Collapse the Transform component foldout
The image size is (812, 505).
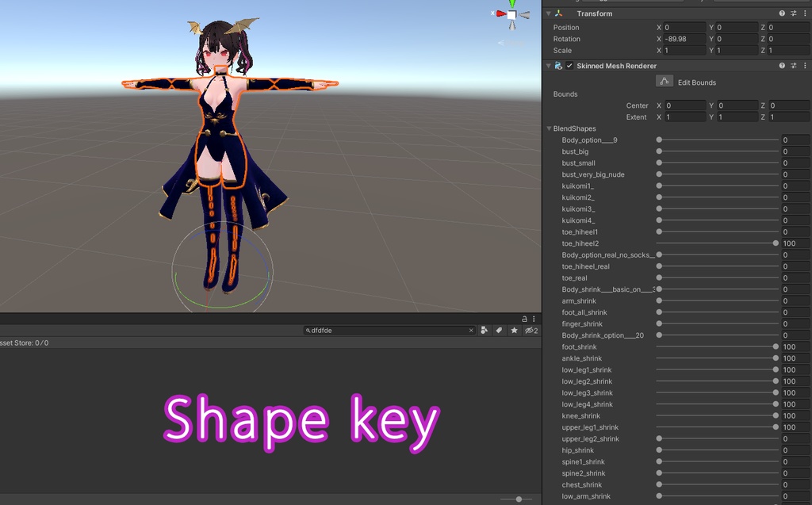tap(549, 13)
